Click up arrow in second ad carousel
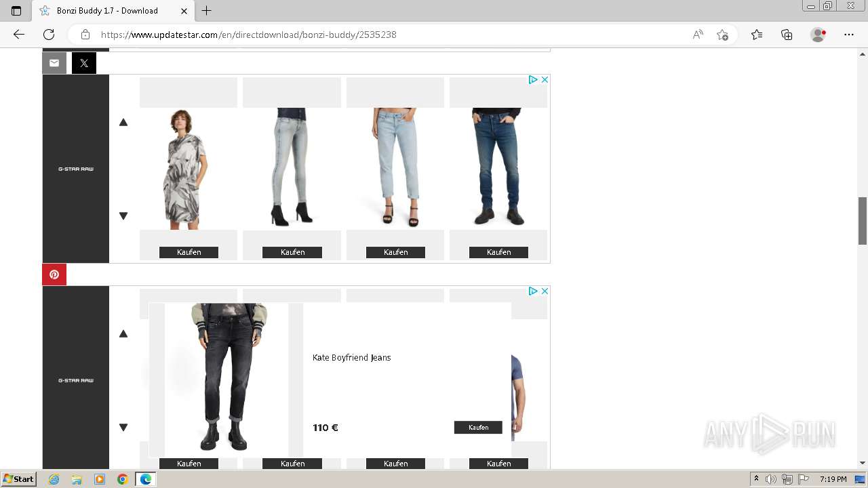 click(123, 333)
